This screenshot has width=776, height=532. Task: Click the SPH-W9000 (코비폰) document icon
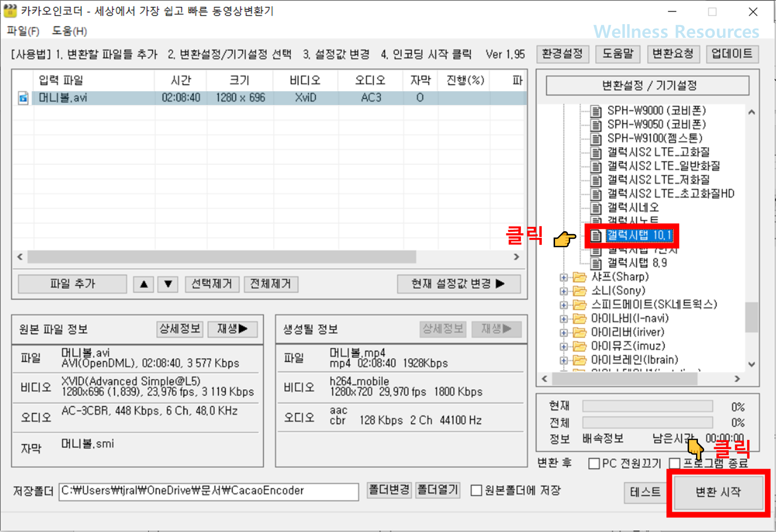(x=597, y=111)
